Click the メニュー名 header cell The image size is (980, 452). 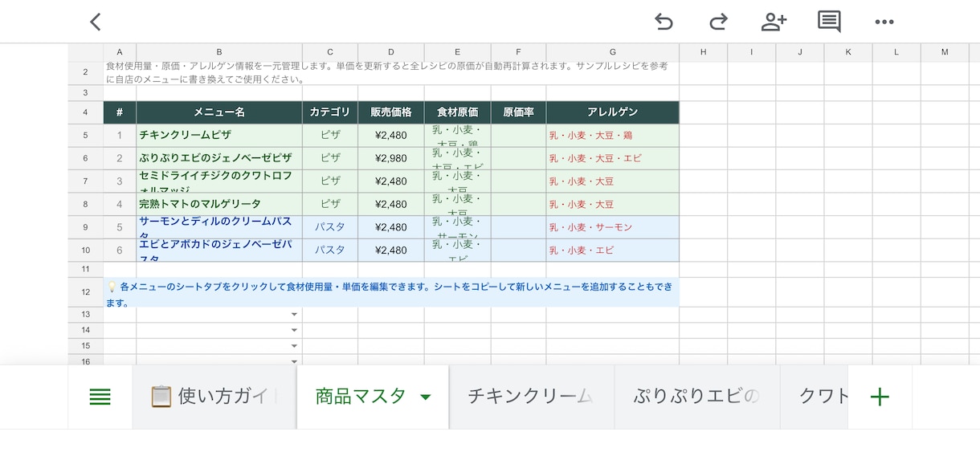(219, 112)
